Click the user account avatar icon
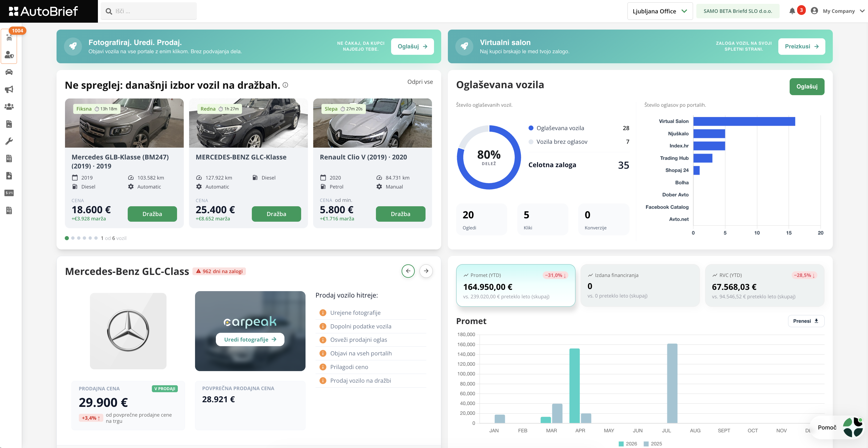Viewport: 868px width, 448px height. tap(814, 11)
